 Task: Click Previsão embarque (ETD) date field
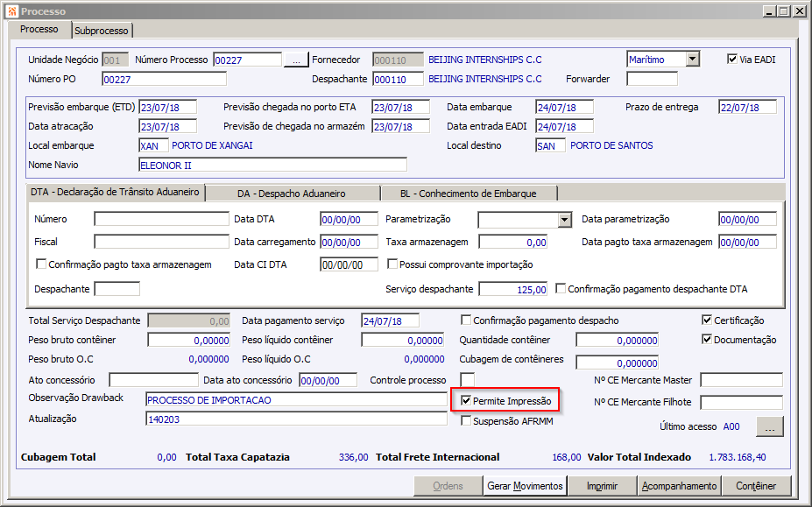[168, 107]
